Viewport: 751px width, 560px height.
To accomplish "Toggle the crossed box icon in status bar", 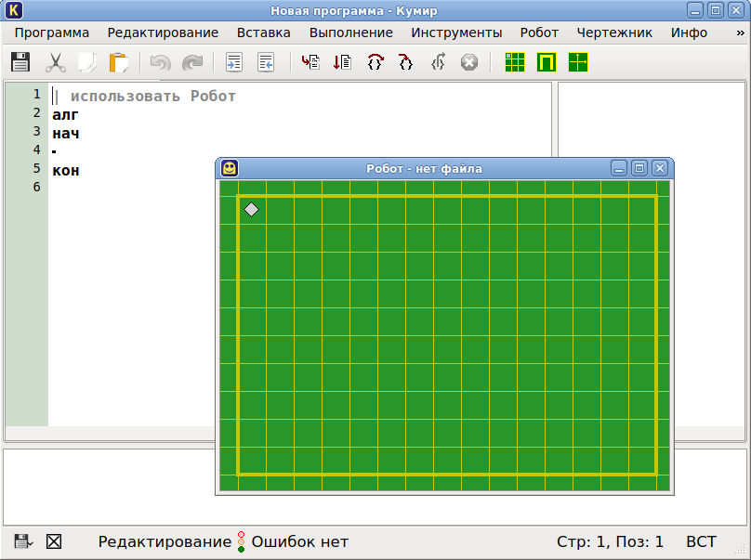I will 54,541.
